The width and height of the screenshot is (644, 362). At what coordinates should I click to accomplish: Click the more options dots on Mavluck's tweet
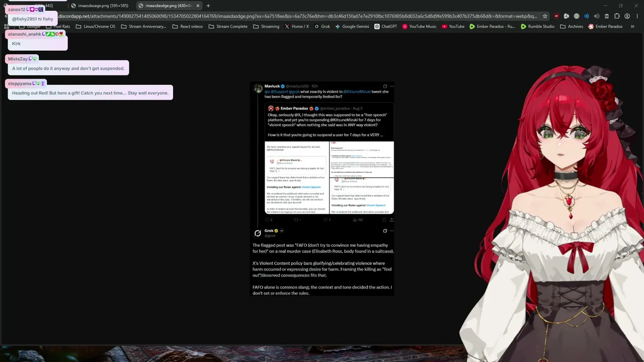[x=391, y=86]
